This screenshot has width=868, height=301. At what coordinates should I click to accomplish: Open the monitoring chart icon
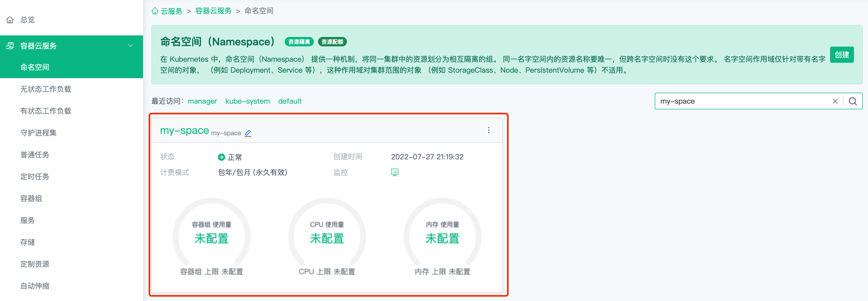tap(394, 172)
